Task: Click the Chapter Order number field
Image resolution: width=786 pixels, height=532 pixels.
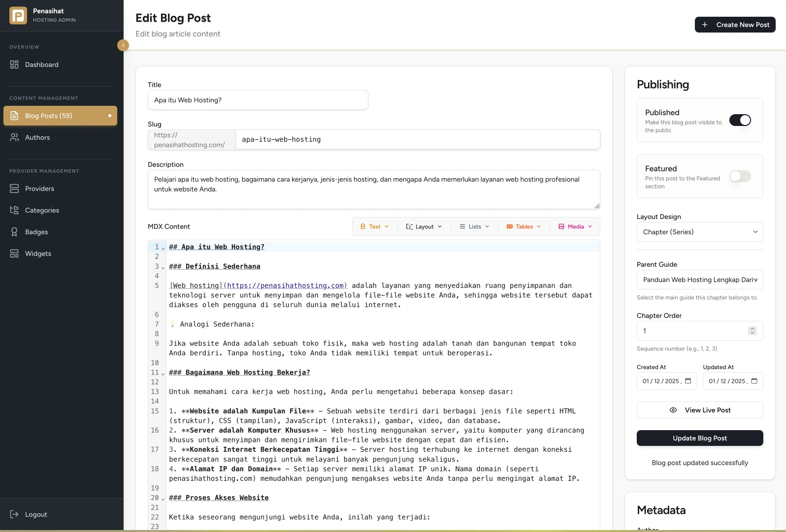Action: point(700,331)
